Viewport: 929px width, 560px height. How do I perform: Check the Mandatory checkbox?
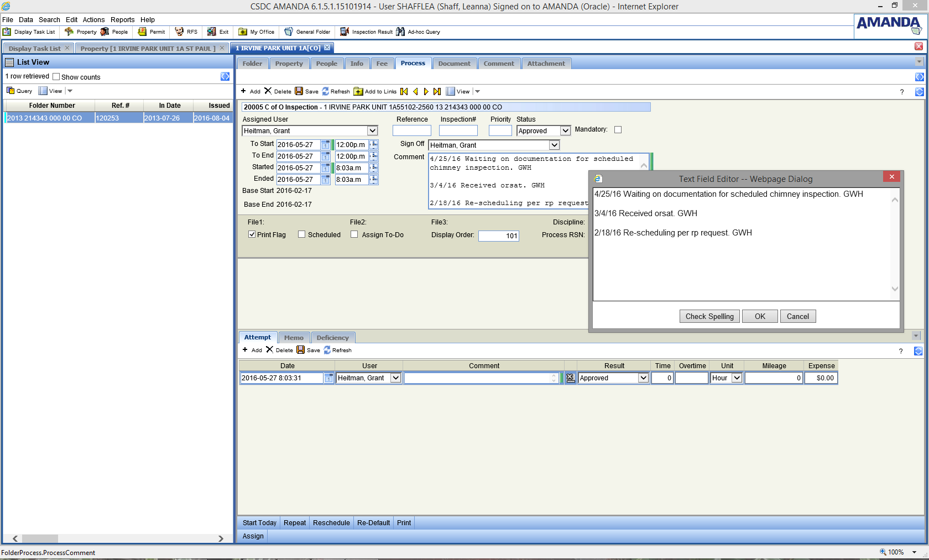coord(618,130)
